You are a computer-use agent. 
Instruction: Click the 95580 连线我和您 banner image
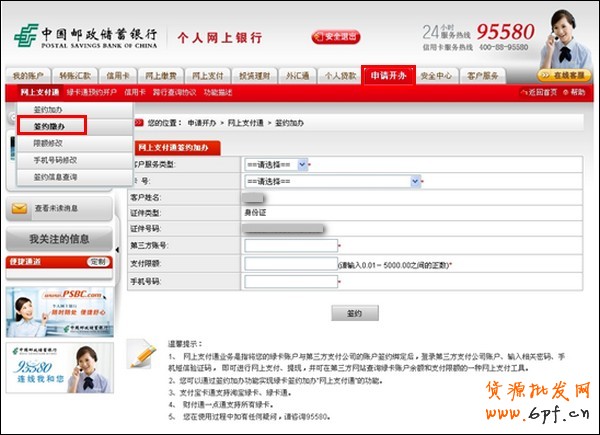tap(60, 372)
